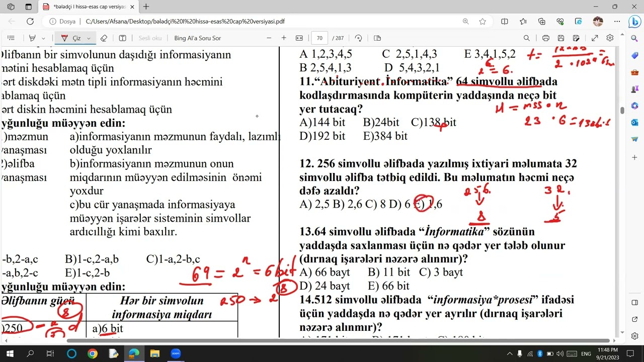The image size is (644, 362).
Task: Open PDF viewer settings gear
Action: [610, 38]
